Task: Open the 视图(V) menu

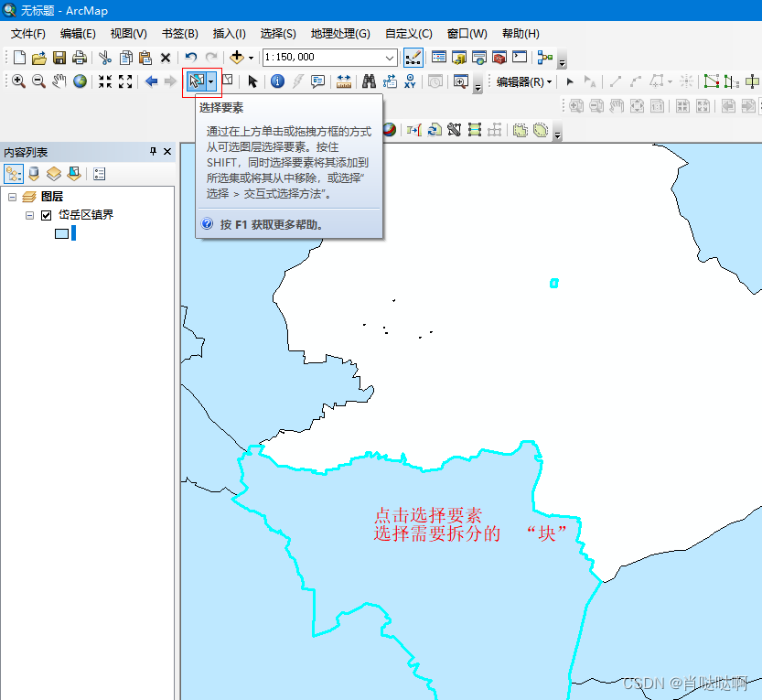Action: coord(128,34)
